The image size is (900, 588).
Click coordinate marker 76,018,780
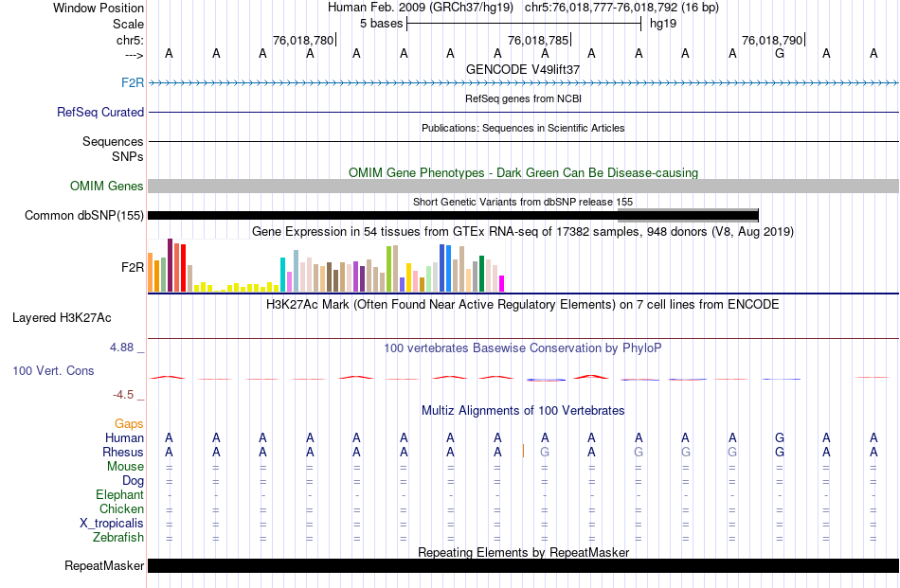(x=303, y=40)
